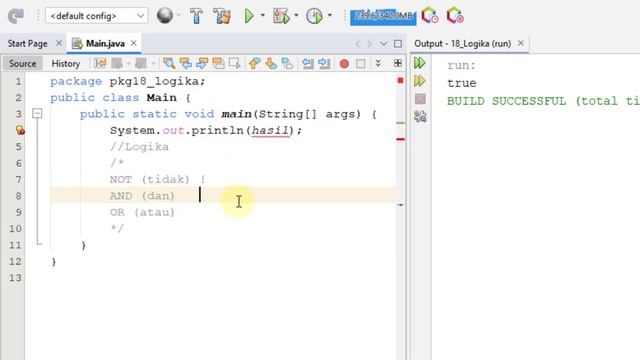Toggle Highlight Search in editor toolbar
This screenshot has height=360, width=640.
(218, 63)
